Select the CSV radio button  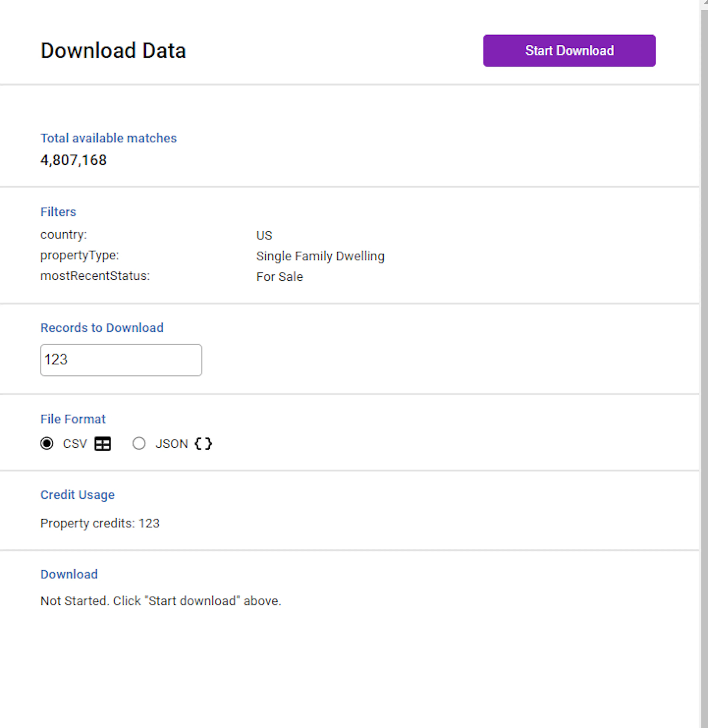pos(47,443)
